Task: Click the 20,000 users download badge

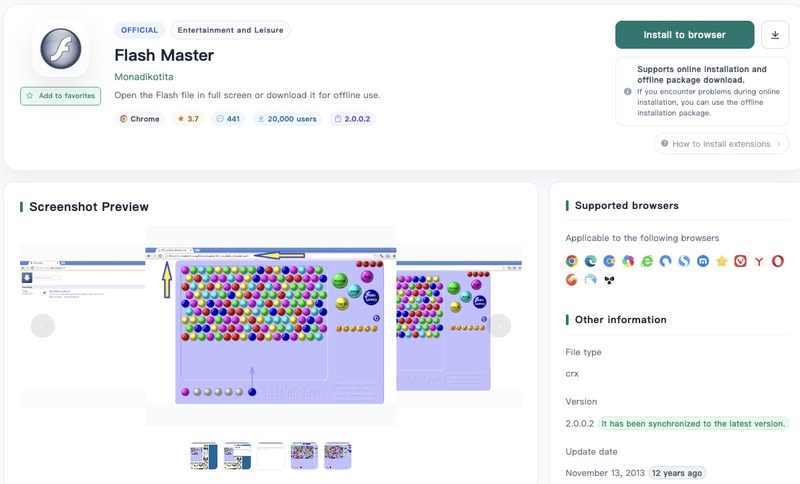Action: click(287, 119)
